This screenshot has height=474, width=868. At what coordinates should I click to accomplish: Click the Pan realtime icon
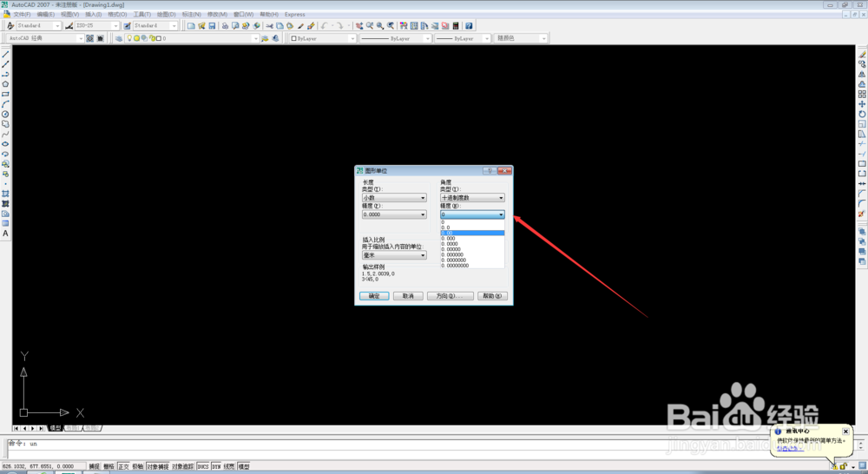click(x=359, y=26)
